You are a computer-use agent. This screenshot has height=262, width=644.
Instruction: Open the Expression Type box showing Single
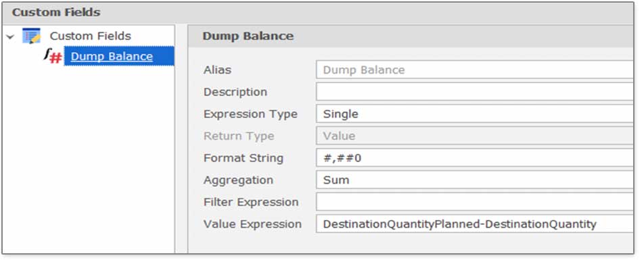click(474, 114)
